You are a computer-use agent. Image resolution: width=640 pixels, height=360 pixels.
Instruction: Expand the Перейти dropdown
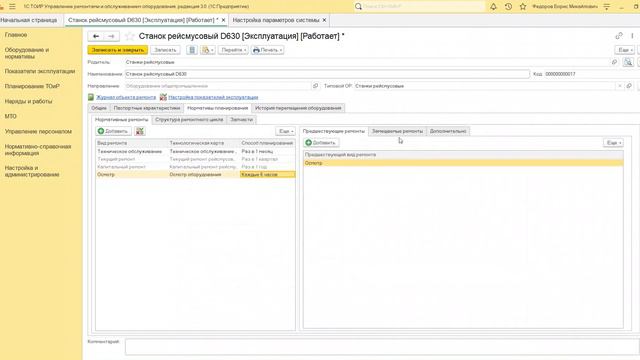point(233,50)
